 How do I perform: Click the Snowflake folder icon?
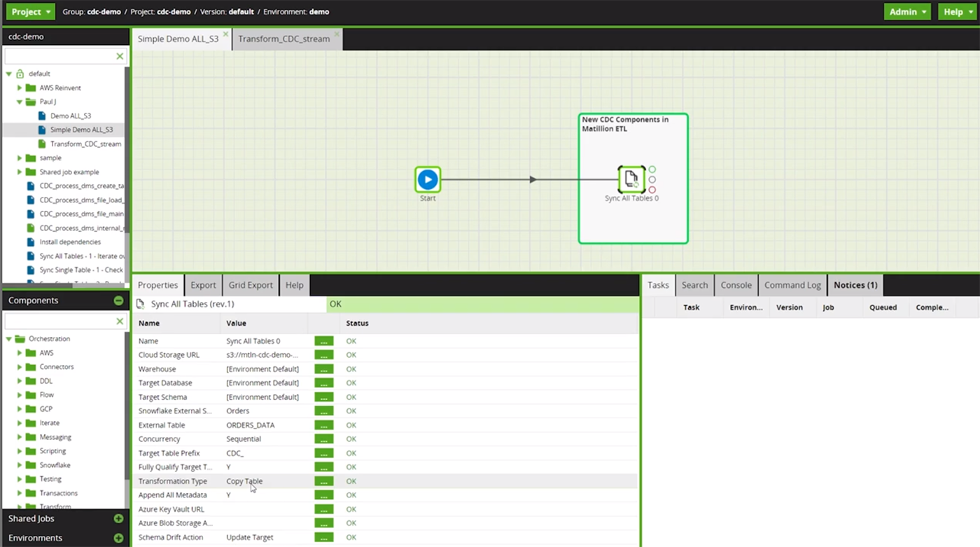[x=31, y=465]
